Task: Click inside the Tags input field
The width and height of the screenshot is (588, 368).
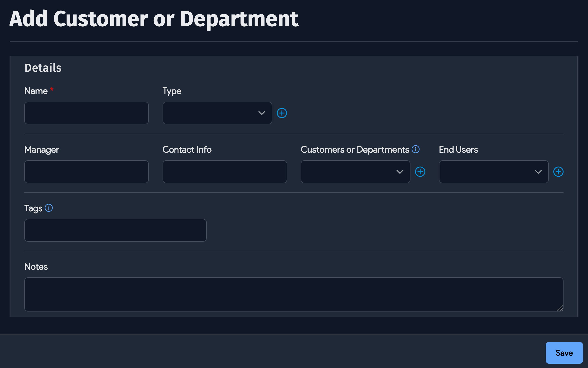Action: (115, 230)
